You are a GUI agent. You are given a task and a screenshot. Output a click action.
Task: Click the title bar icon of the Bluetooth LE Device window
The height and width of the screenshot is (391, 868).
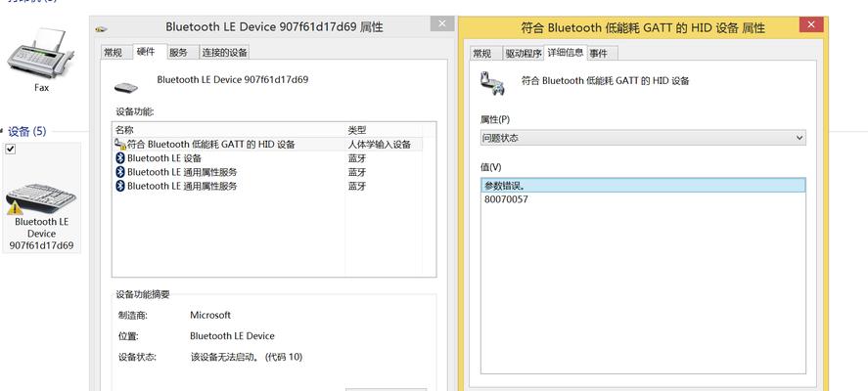[101, 28]
